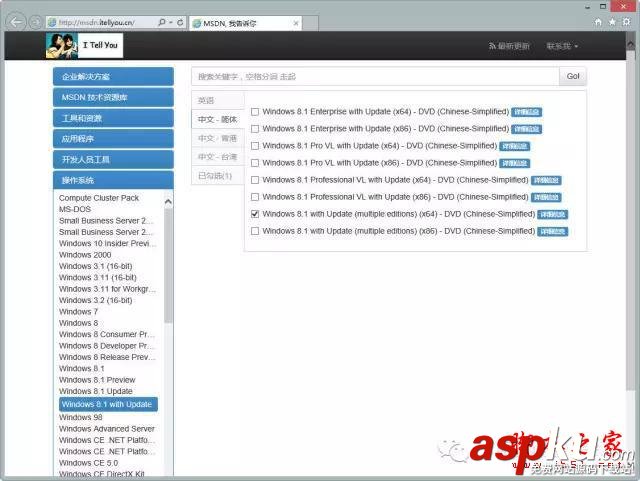640x481 pixels.
Task: Open details badge for Pro VL (x64)
Action: (515, 146)
